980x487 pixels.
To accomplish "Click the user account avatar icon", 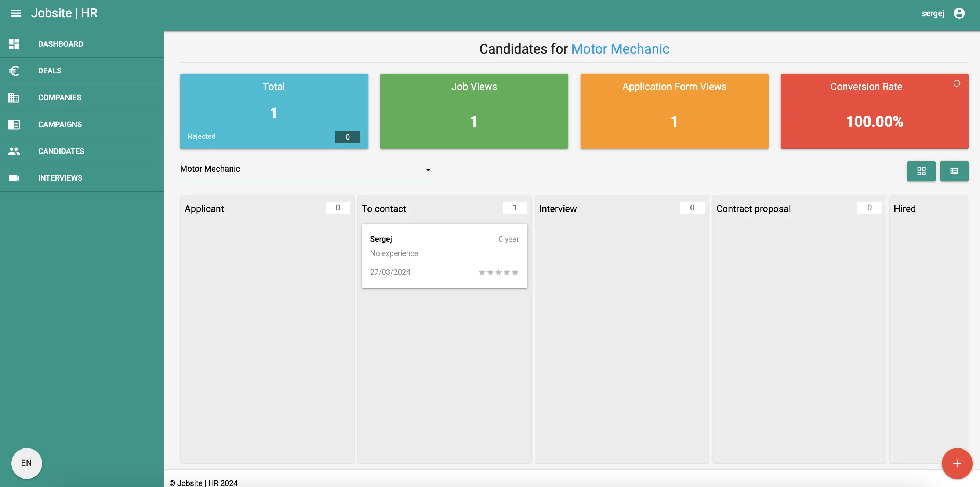I will [x=959, y=13].
